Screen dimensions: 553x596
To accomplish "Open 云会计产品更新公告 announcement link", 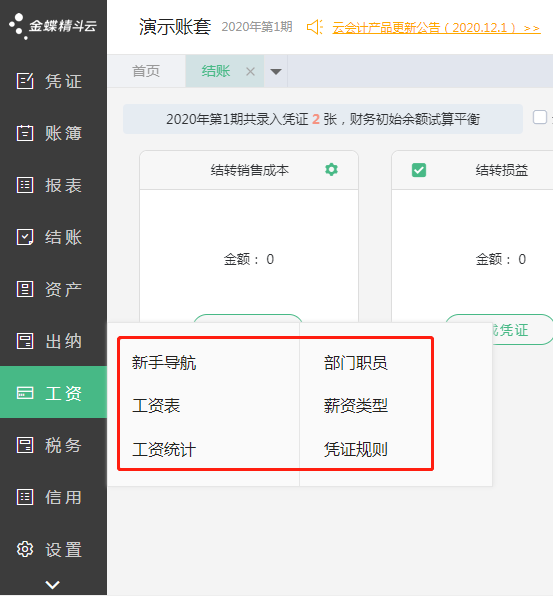I will [x=436, y=28].
